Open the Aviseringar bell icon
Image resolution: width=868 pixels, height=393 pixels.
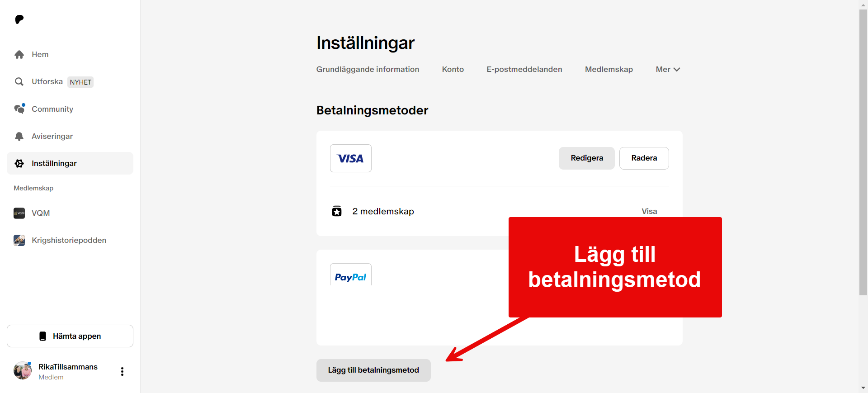19,136
